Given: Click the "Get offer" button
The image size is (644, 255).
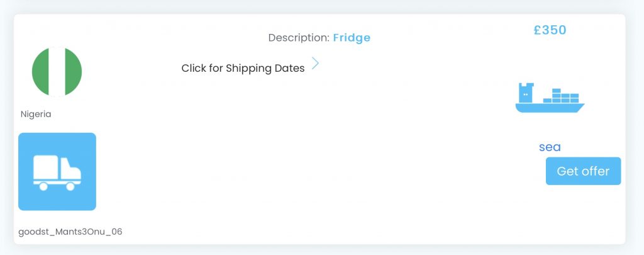Looking at the screenshot, I should point(583,171).
